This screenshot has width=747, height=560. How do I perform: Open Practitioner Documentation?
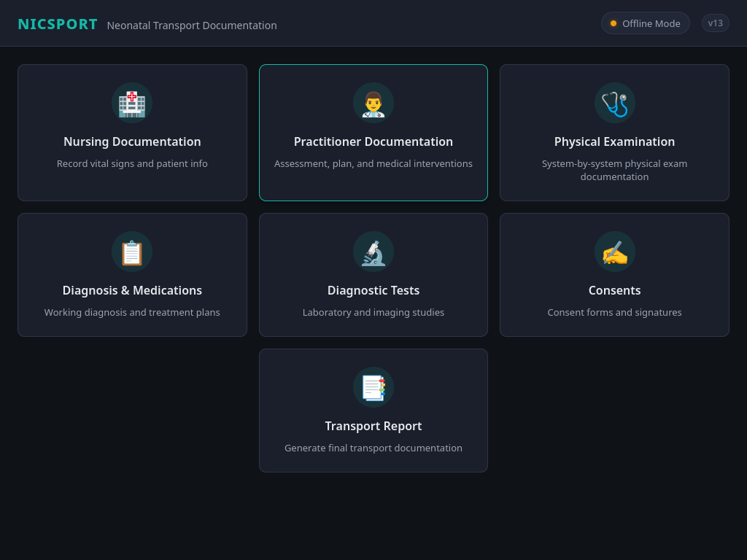coord(373,132)
